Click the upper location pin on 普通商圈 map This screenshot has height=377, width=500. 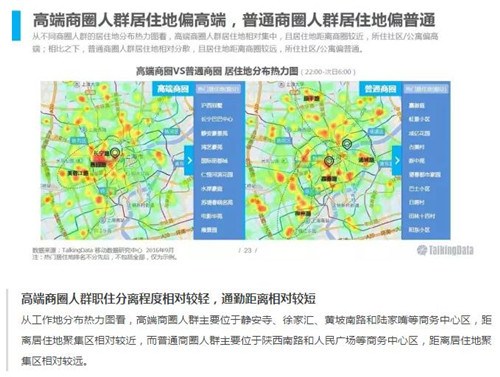(x=347, y=145)
